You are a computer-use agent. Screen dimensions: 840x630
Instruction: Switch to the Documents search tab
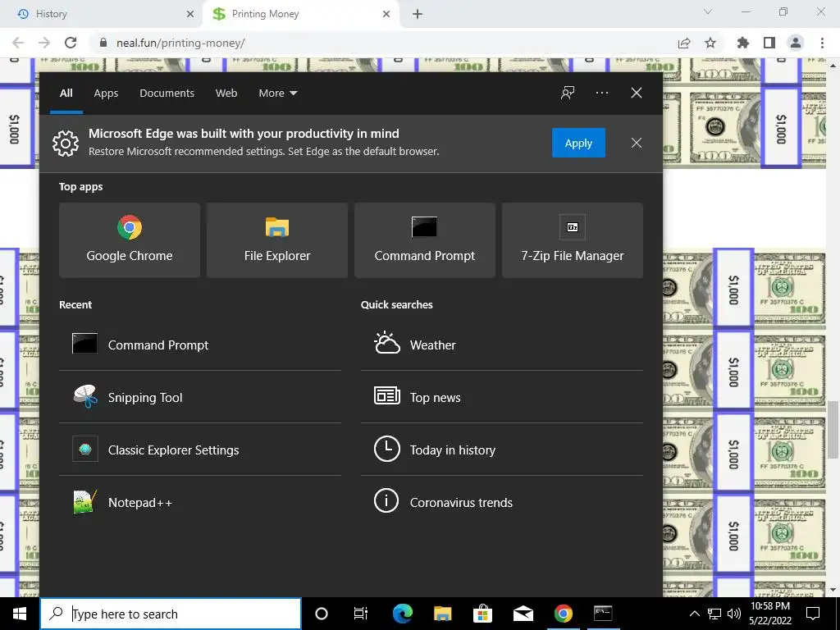point(167,94)
